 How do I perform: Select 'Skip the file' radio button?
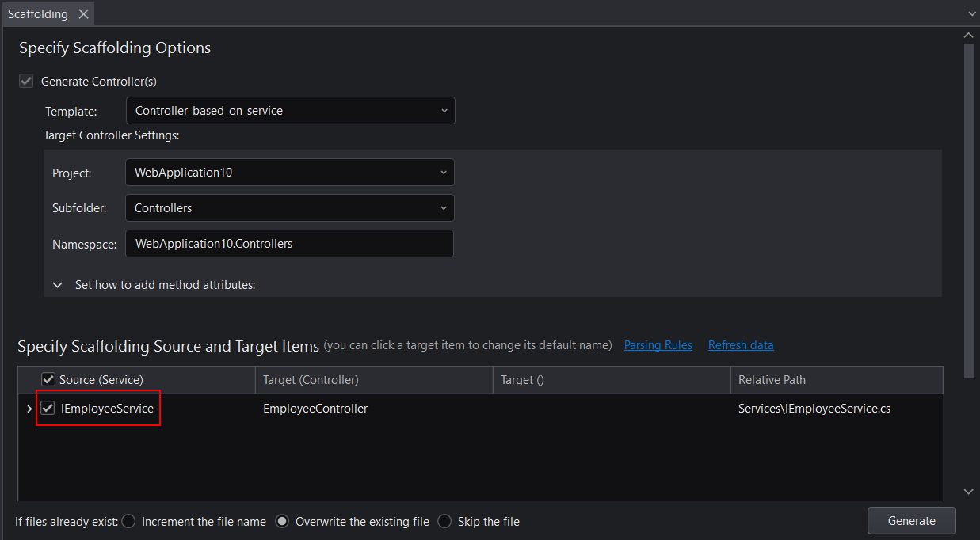click(444, 522)
